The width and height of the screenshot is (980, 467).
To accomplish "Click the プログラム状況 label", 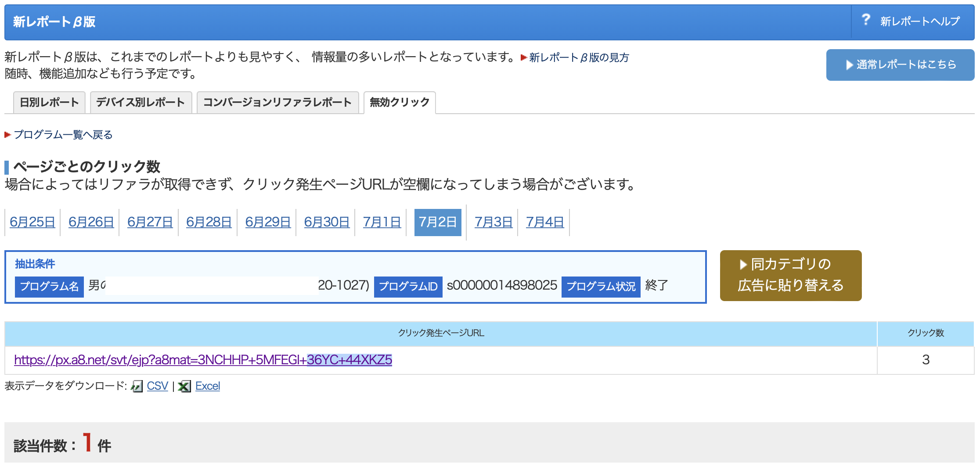I will pos(601,287).
